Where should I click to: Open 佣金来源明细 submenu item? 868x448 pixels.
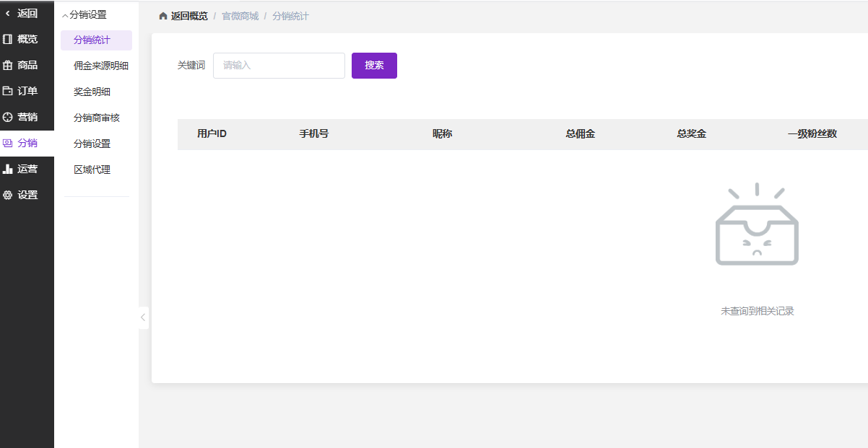click(x=100, y=66)
